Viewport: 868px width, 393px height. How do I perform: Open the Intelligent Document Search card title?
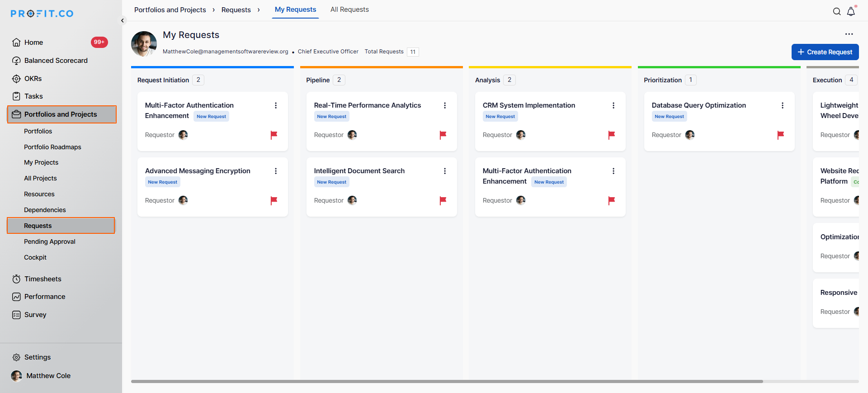click(359, 171)
